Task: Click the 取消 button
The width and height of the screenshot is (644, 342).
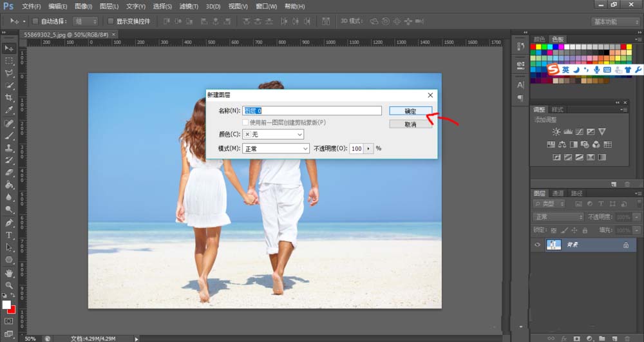Action: tap(410, 124)
